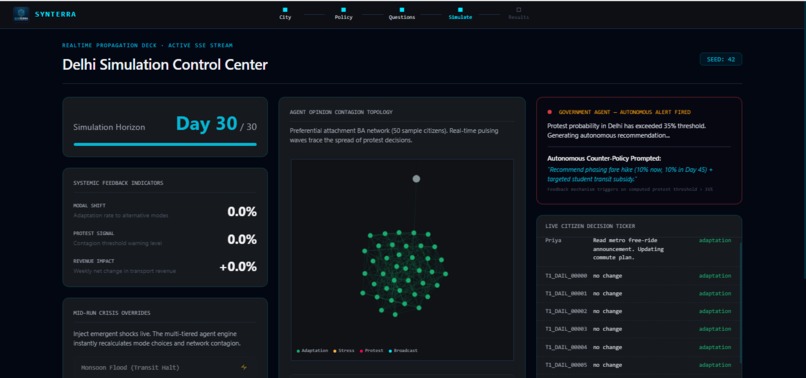Go to the Policy step
This screenshot has height=378, width=806.
coord(343,13)
